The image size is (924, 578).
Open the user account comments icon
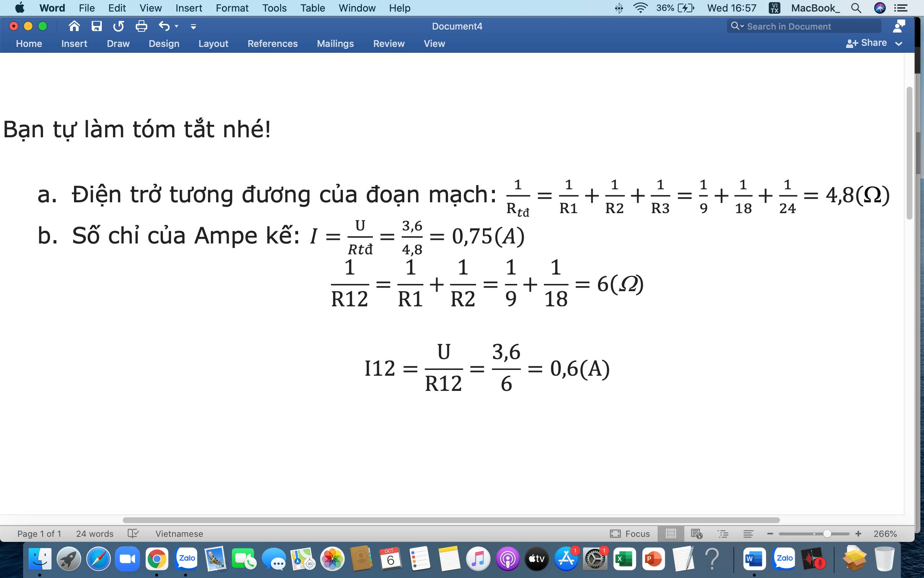point(899,26)
